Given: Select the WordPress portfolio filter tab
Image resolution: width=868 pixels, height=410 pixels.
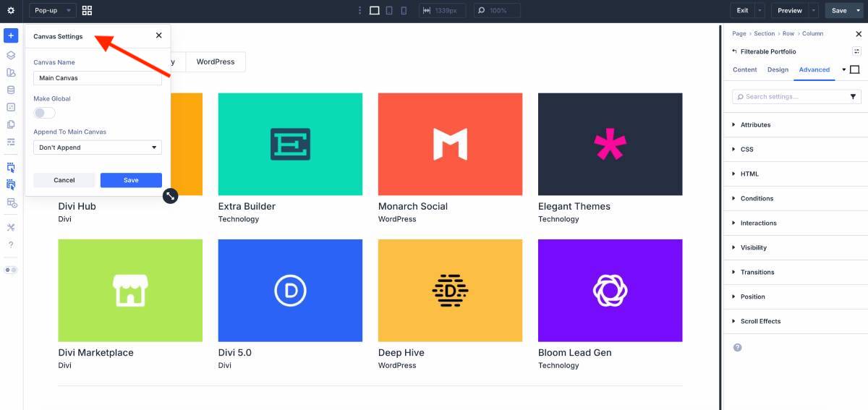Looking at the screenshot, I should pos(216,61).
